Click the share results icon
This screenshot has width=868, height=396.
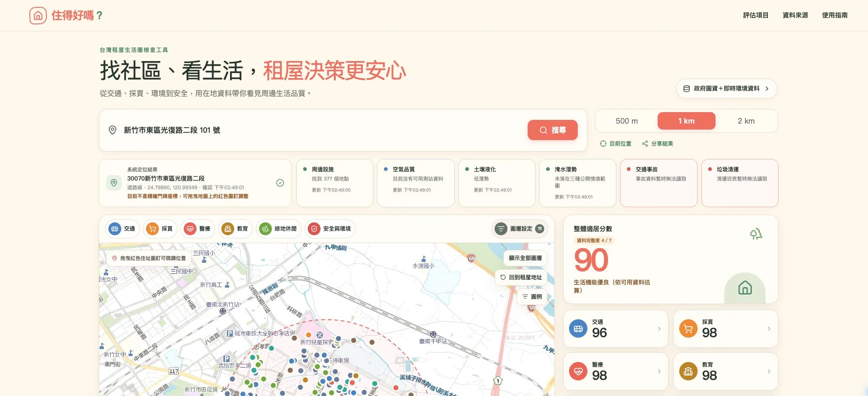coord(645,144)
